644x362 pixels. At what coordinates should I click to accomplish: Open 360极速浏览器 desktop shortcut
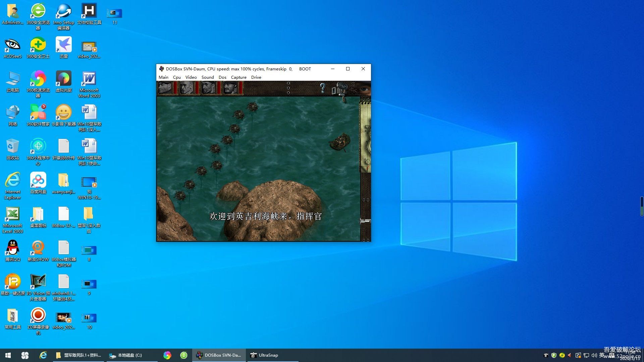click(38, 84)
